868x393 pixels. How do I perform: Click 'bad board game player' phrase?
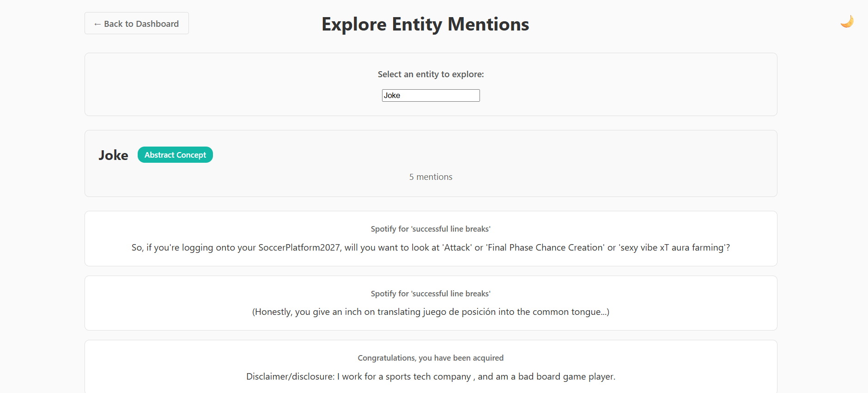[x=566, y=377]
